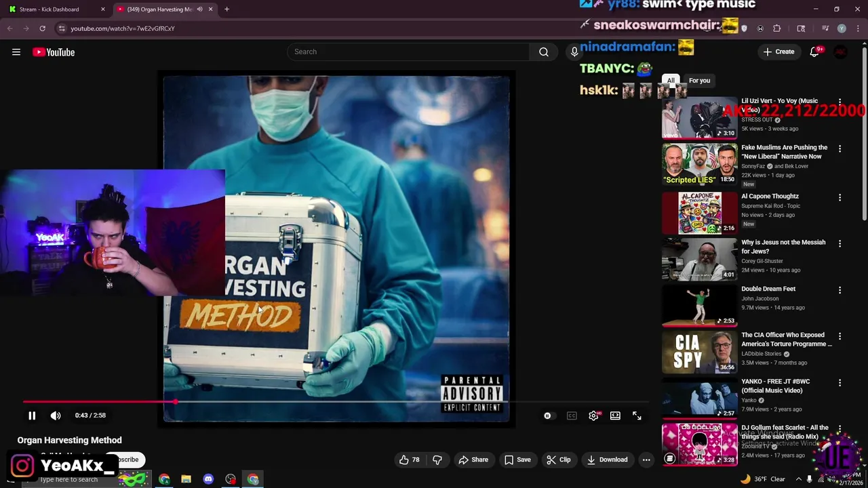Open the Create button
Screen dimensions: 868x488
tap(778, 52)
